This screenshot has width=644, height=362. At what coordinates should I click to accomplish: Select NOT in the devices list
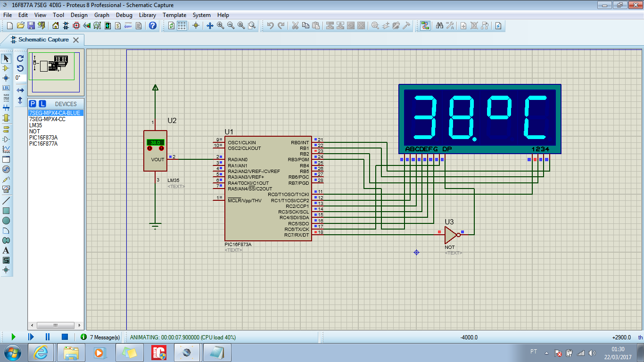pos(55,132)
